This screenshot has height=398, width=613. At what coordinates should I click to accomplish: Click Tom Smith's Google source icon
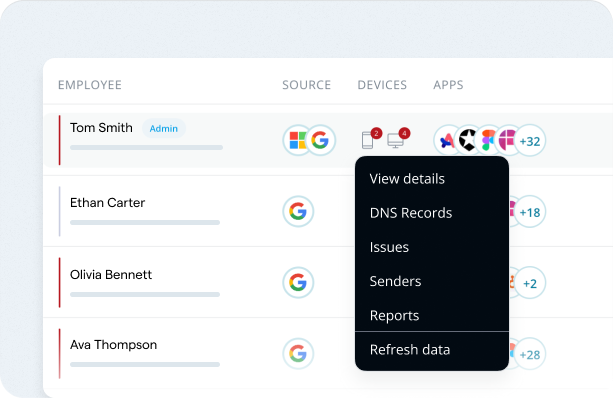(x=320, y=140)
